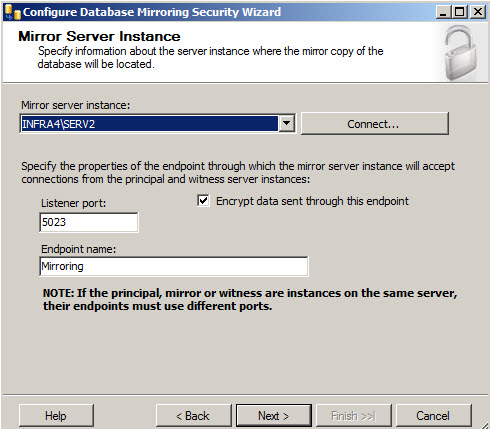Open the Mirror server instance dropdown

(287, 124)
